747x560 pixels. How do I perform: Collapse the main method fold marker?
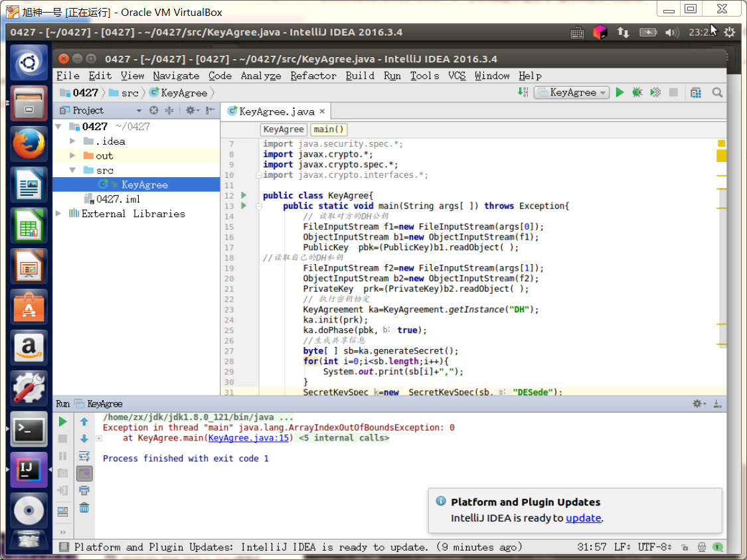259,206
